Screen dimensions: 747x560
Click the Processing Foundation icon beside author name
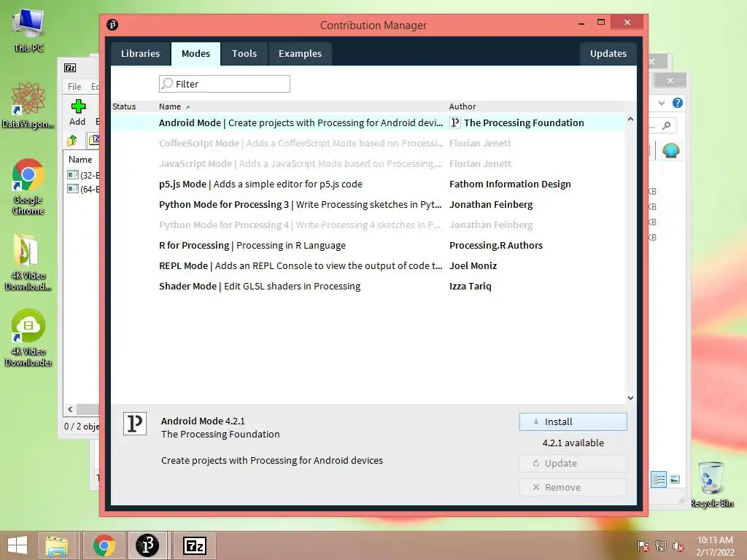[x=455, y=122]
